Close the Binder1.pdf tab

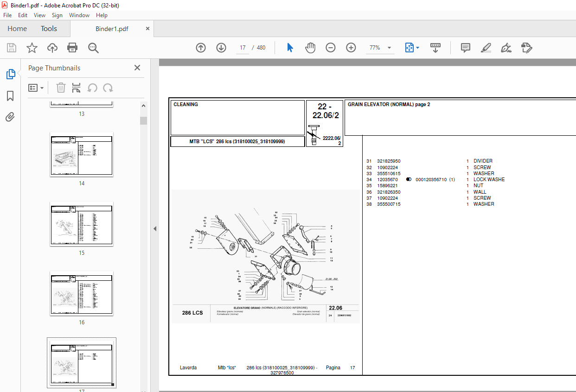148,28
